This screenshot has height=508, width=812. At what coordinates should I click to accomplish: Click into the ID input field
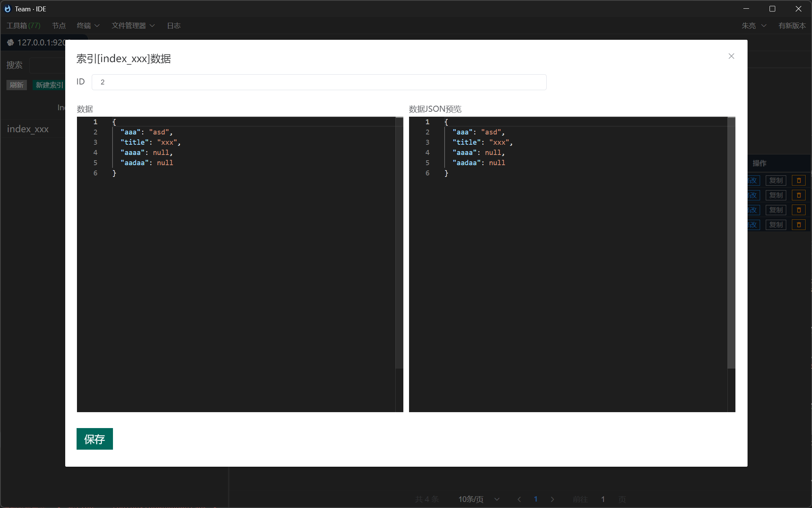318,82
